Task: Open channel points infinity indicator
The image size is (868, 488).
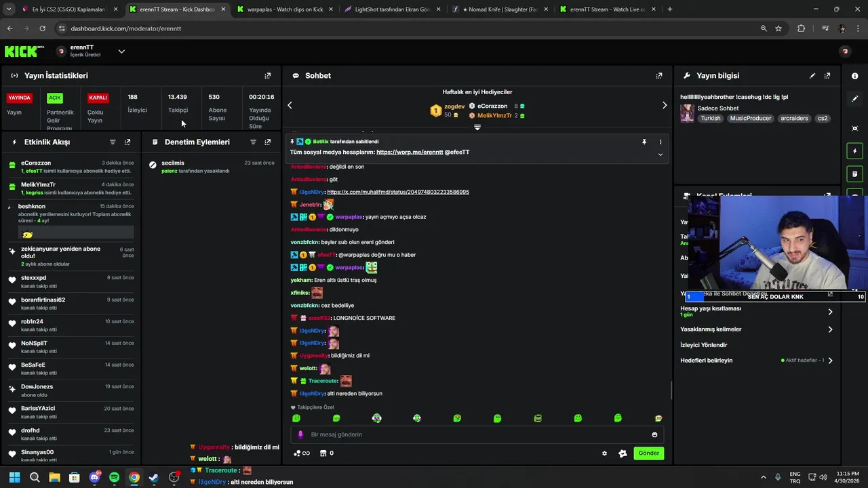Action: pyautogui.click(x=302, y=453)
